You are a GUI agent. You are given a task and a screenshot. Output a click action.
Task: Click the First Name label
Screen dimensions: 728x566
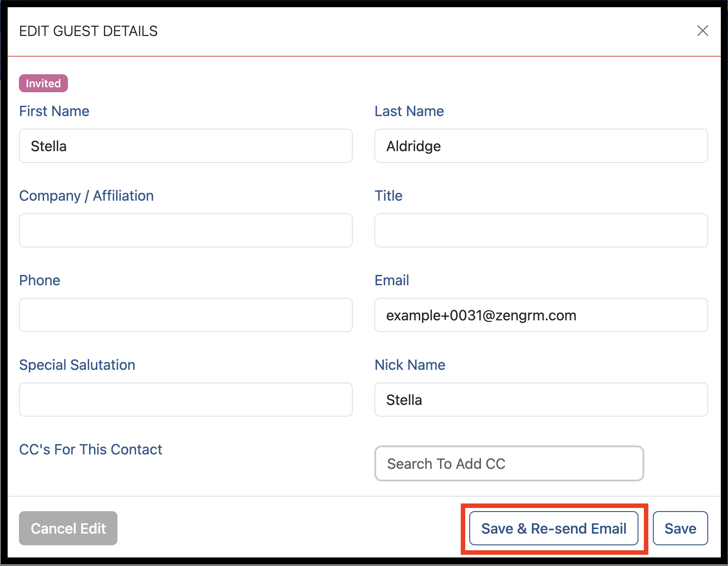[x=54, y=111]
